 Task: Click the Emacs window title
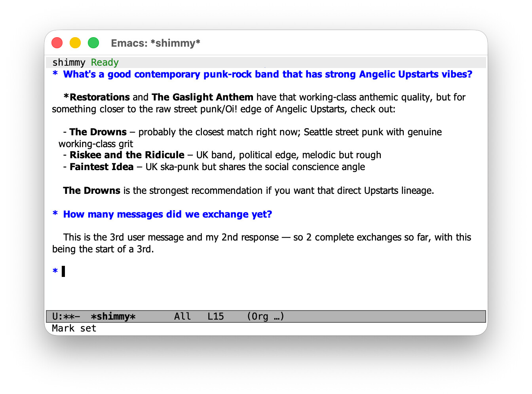[156, 43]
